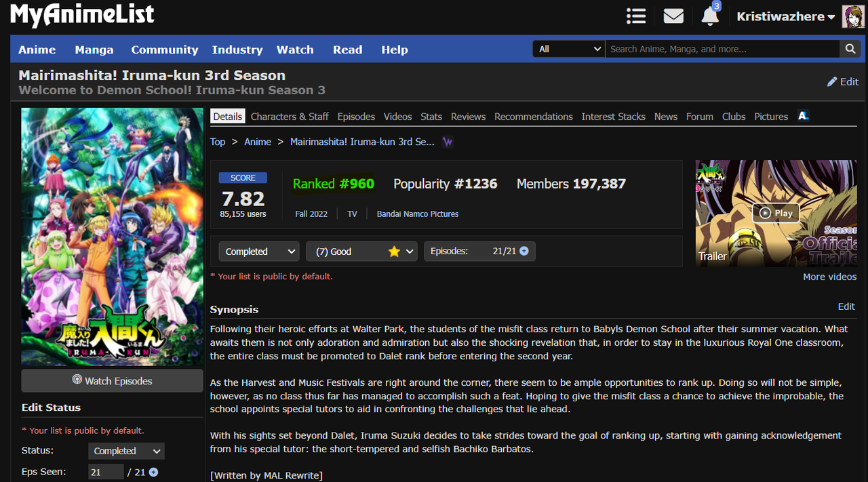Expand the top 'Completed' status dropdown
868x482 pixels.
259,252
